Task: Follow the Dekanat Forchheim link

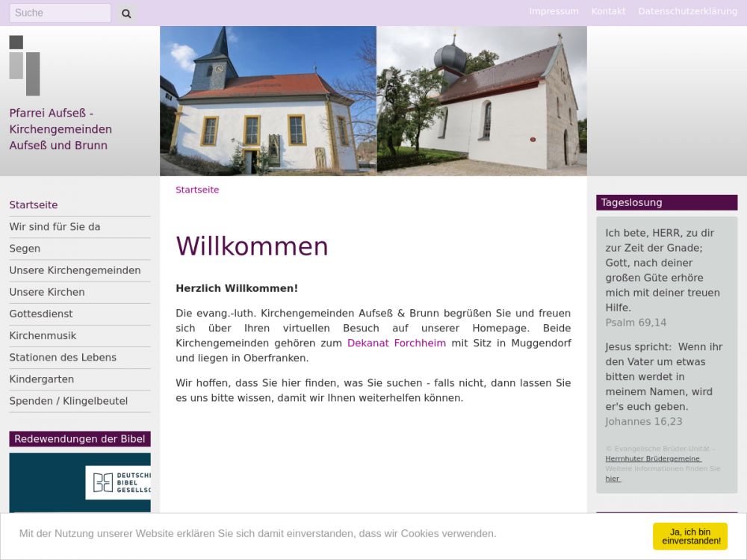Action: click(396, 343)
